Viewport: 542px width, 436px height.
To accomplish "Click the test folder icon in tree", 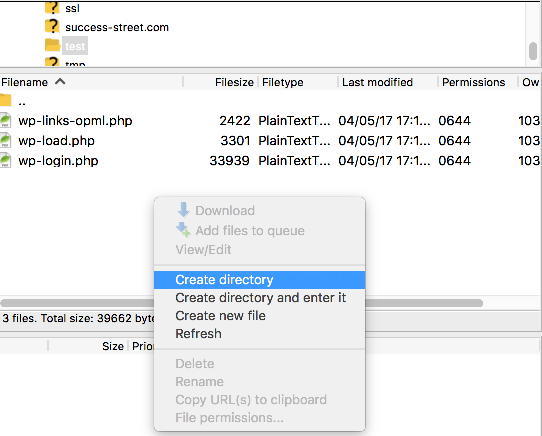I will (53, 45).
